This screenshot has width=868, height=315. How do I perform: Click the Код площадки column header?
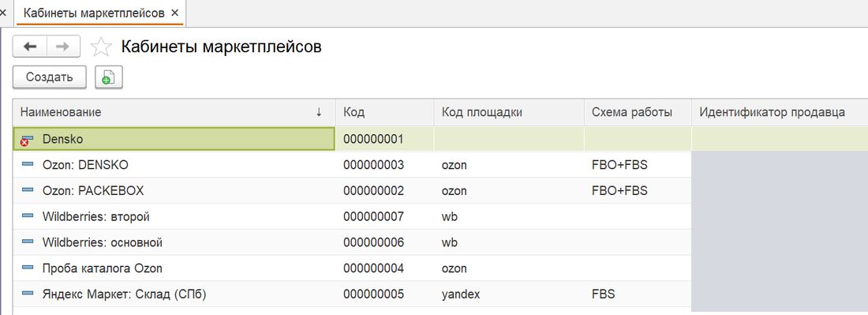pyautogui.click(x=509, y=112)
